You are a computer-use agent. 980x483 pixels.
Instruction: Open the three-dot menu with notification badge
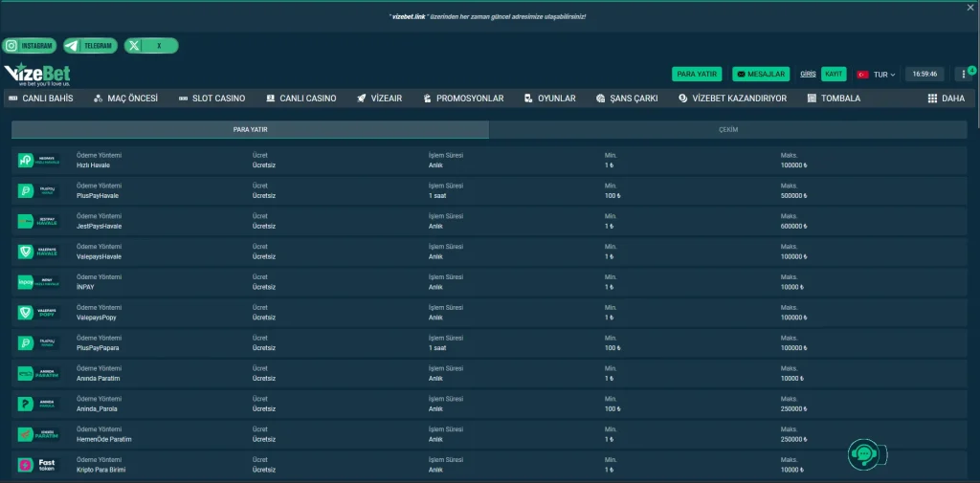click(x=964, y=74)
